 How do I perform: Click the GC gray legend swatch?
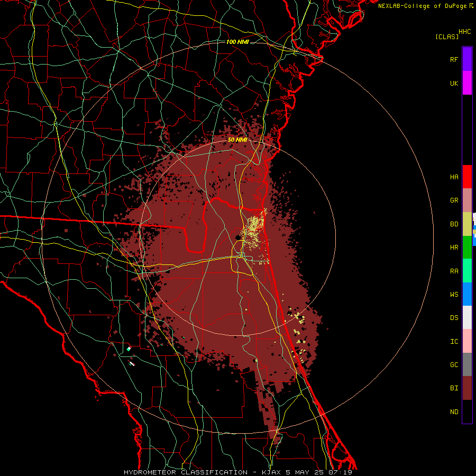pyautogui.click(x=467, y=364)
